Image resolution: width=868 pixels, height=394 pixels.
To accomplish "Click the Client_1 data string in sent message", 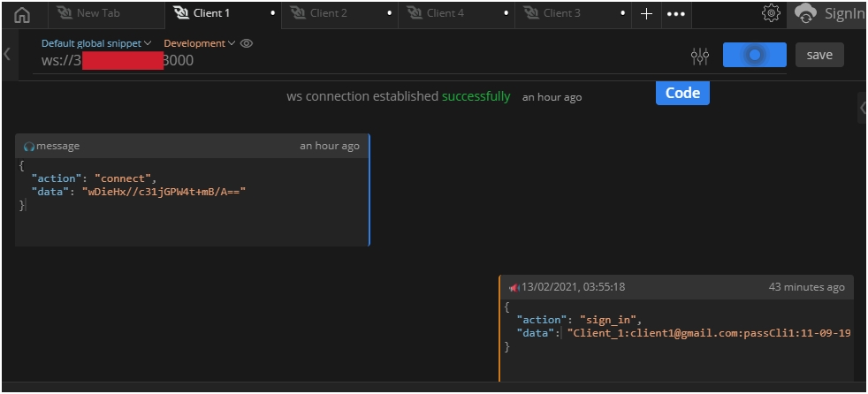I will point(709,334).
